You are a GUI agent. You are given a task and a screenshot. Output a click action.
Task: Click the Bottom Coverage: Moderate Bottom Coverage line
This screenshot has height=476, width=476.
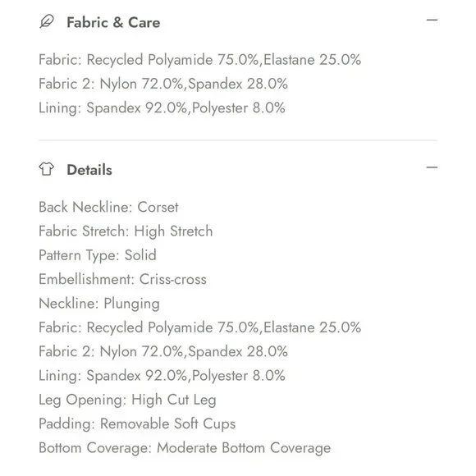[x=185, y=448]
